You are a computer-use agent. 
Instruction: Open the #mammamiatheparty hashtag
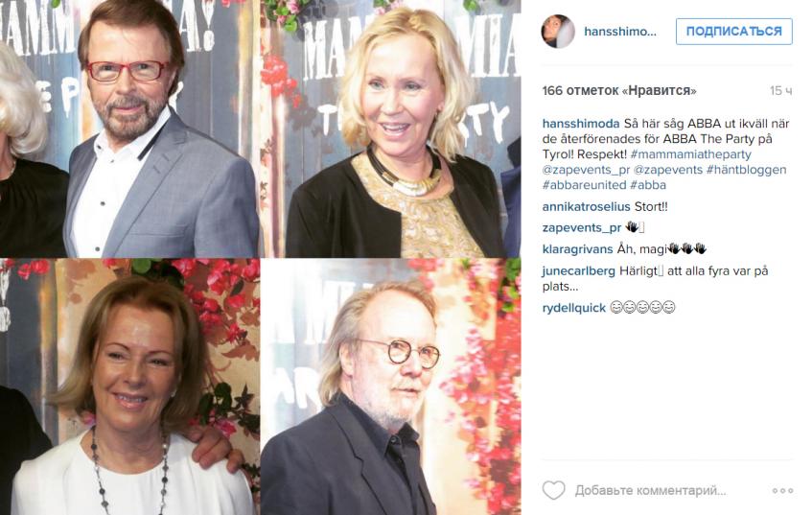click(690, 154)
